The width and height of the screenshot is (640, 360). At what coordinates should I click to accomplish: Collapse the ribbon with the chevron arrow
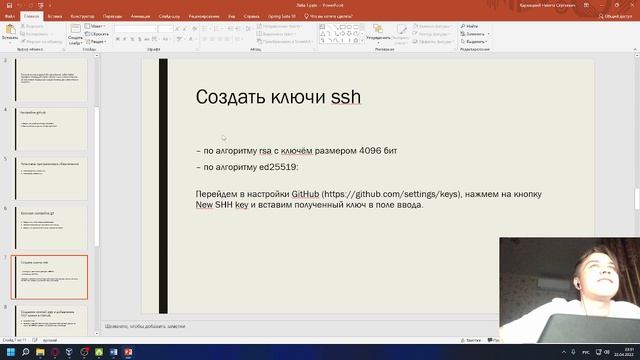coord(635,49)
